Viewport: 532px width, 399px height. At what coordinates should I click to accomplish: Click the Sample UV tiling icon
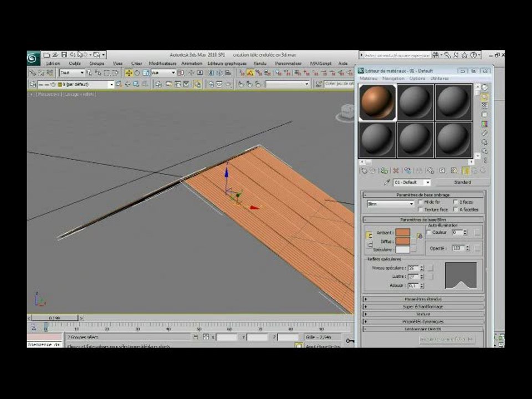pos(484,115)
